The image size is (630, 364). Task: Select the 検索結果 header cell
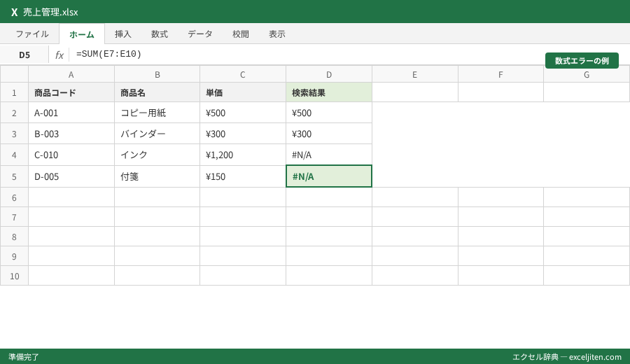pyautogui.click(x=329, y=92)
